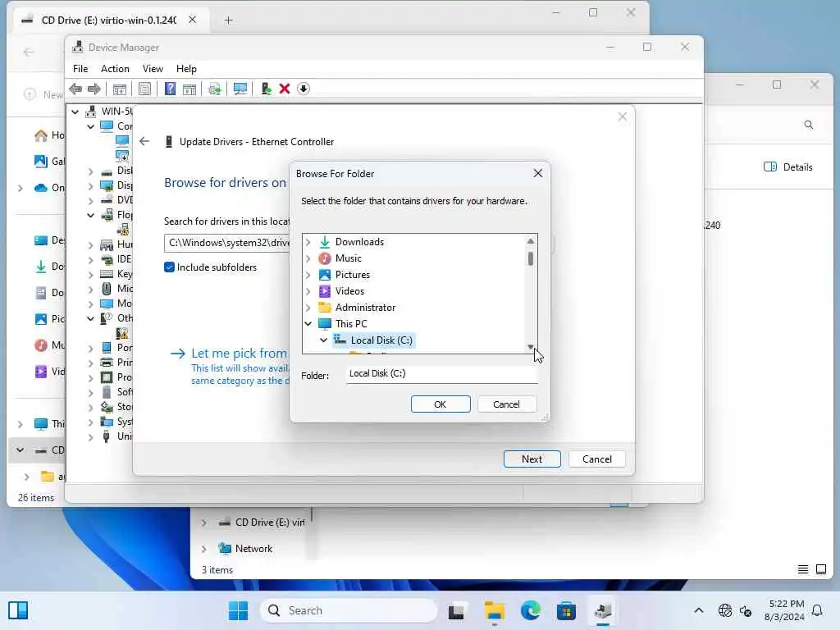The height and width of the screenshot is (630, 840).
Task: Select Home in the Explorer sidebar
Action: pyautogui.click(x=49, y=135)
